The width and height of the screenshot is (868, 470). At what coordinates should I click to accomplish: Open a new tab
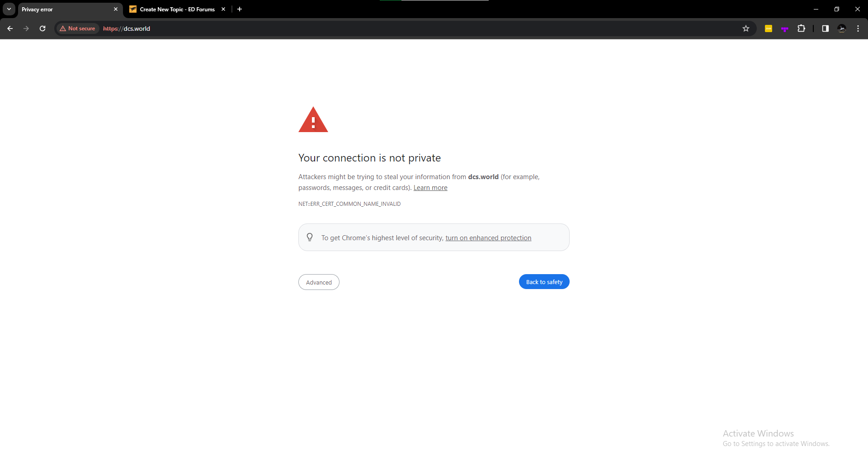240,9
